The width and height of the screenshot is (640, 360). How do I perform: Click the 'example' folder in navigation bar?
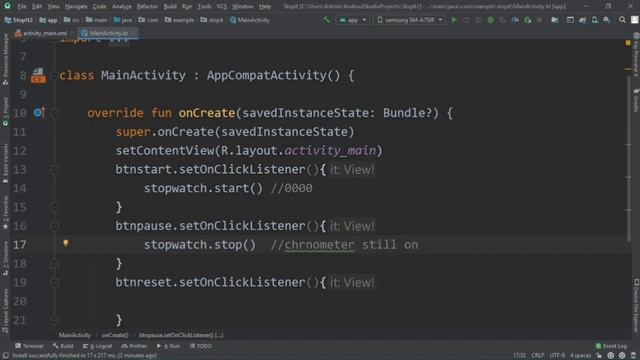[179, 20]
